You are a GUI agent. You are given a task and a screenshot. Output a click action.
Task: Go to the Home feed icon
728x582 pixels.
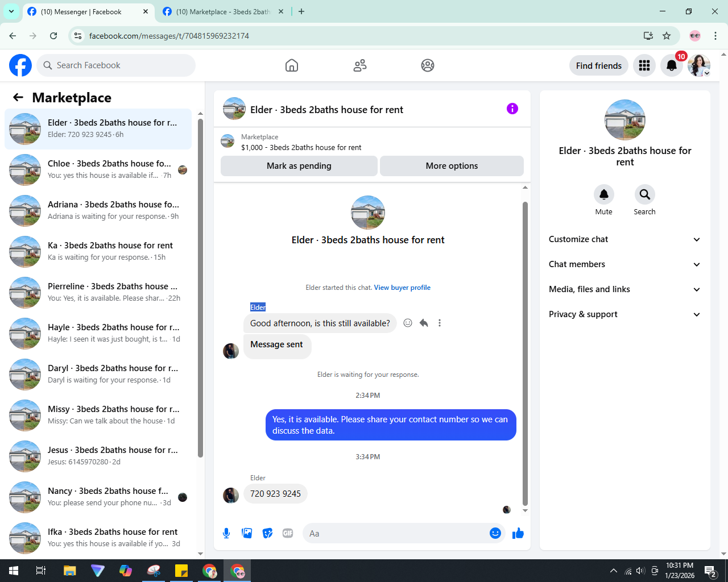(x=292, y=65)
